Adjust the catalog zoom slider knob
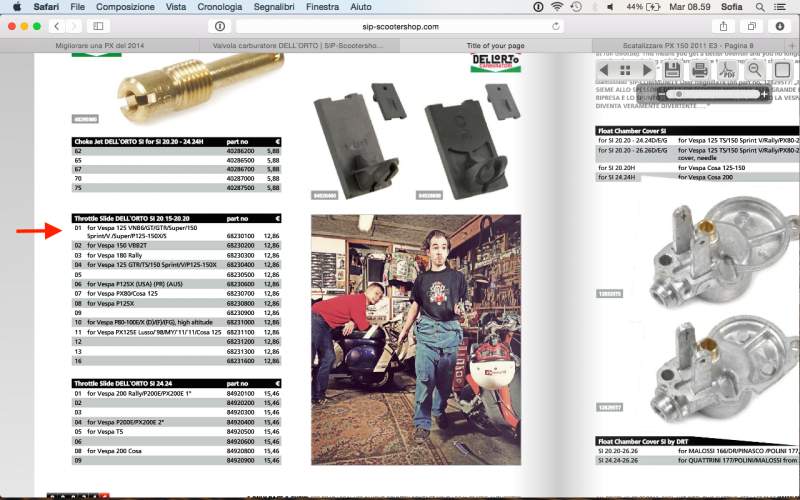This screenshot has width=800, height=500. coord(679,94)
